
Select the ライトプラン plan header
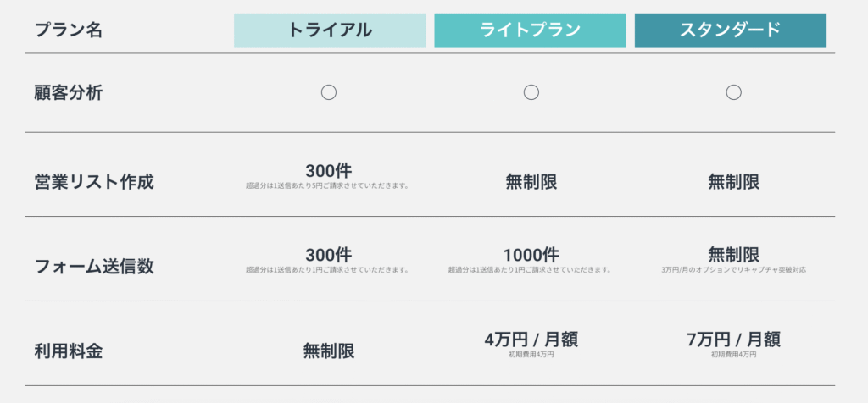(530, 30)
